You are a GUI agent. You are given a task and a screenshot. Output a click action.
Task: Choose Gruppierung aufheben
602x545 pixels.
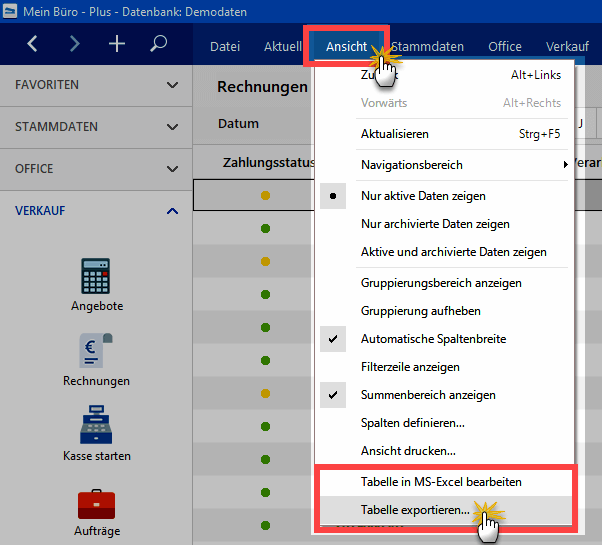(x=444, y=311)
